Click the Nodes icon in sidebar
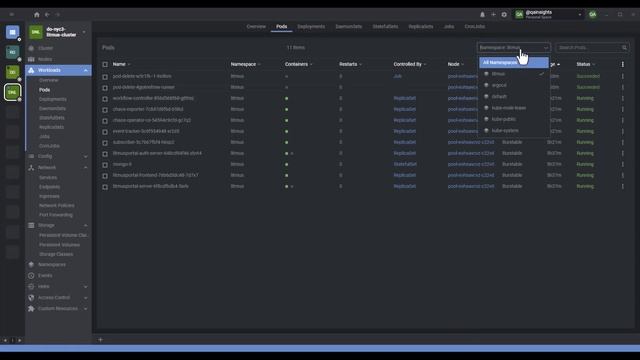 tap(31, 59)
